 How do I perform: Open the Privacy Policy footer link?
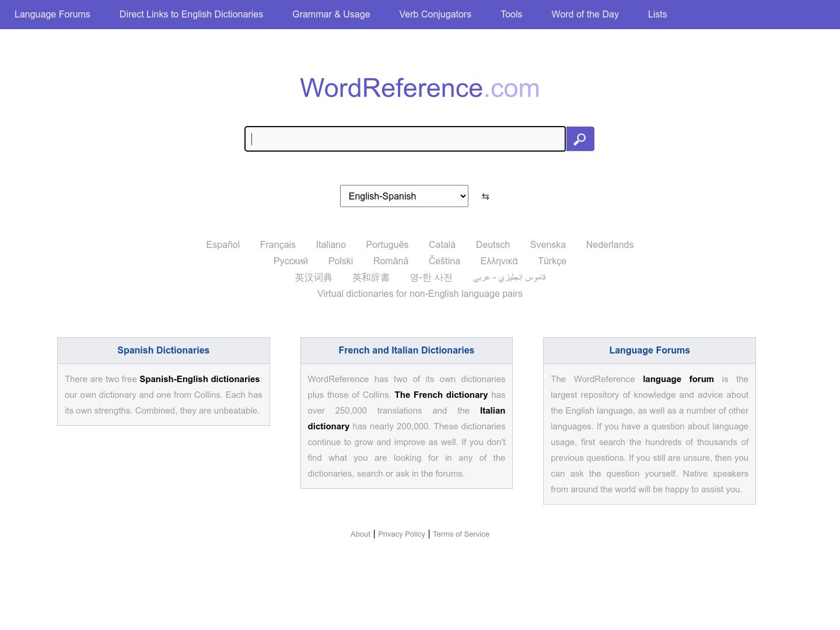[x=401, y=534]
